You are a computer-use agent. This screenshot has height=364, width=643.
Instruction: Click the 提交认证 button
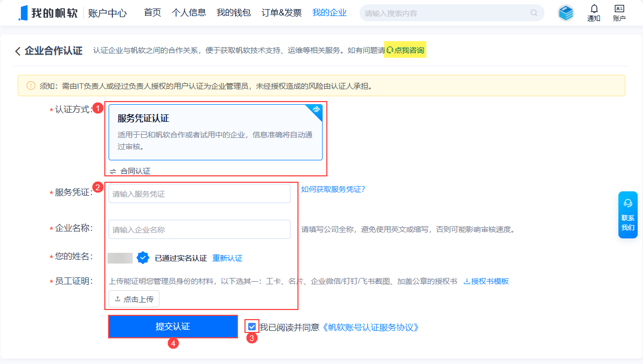173,327
